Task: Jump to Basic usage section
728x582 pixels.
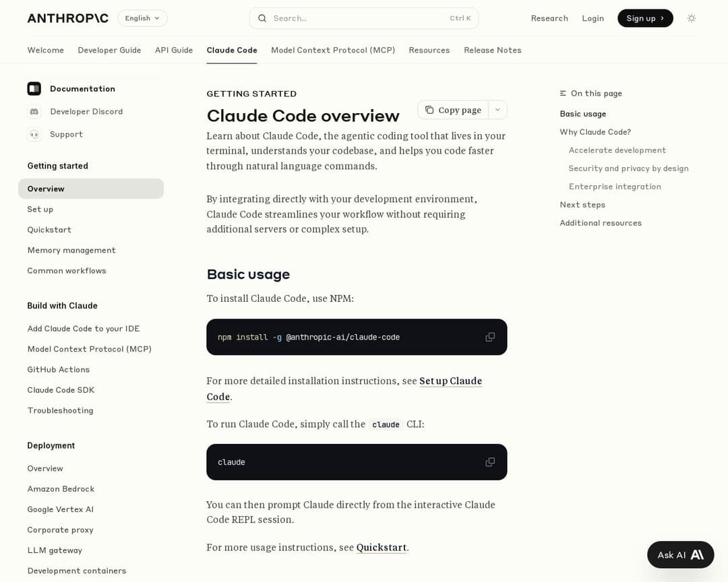Action: click(582, 114)
